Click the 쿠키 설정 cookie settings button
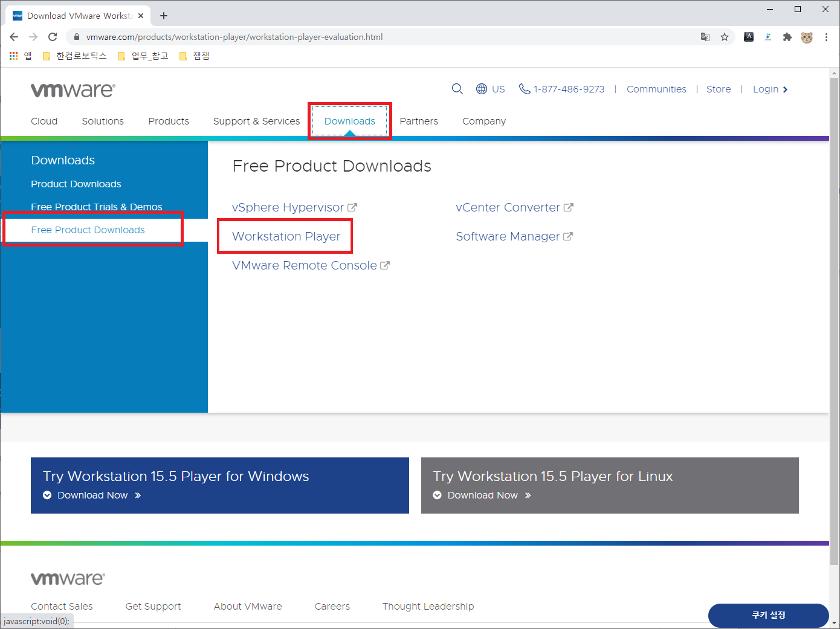Viewport: 840px width, 629px height. (x=769, y=615)
